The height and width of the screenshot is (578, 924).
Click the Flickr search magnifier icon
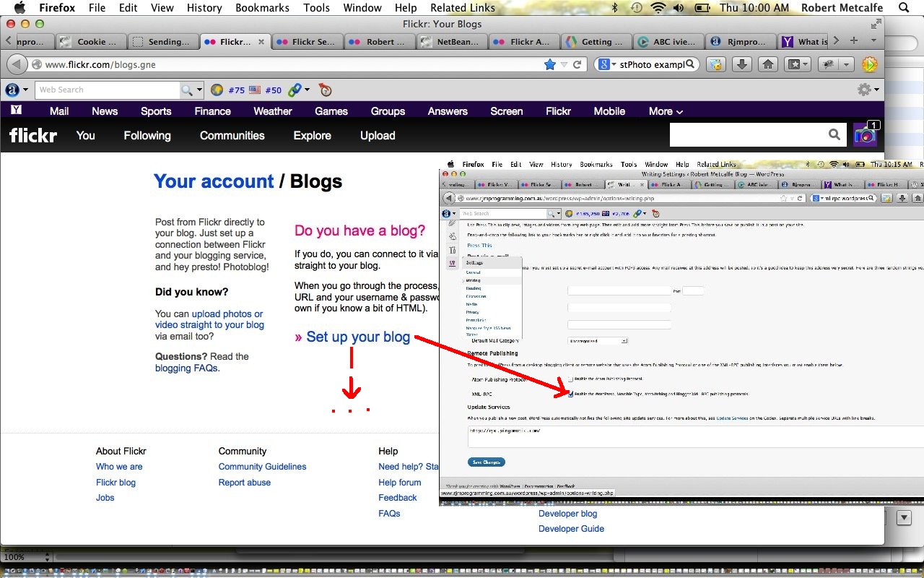click(834, 134)
